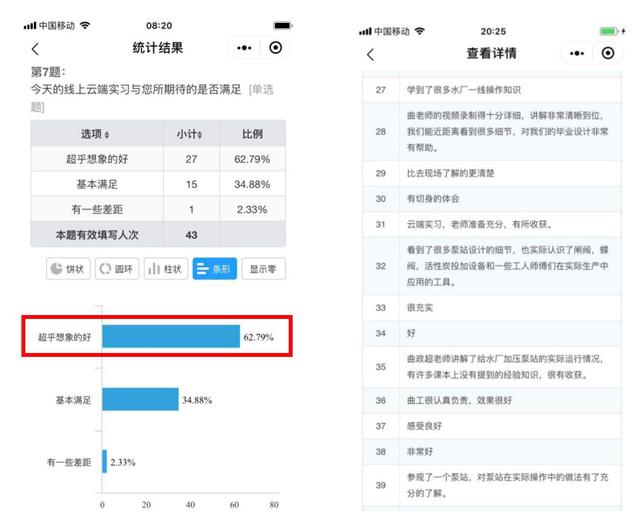Tap back arrow on 查看详情 page

(370, 54)
